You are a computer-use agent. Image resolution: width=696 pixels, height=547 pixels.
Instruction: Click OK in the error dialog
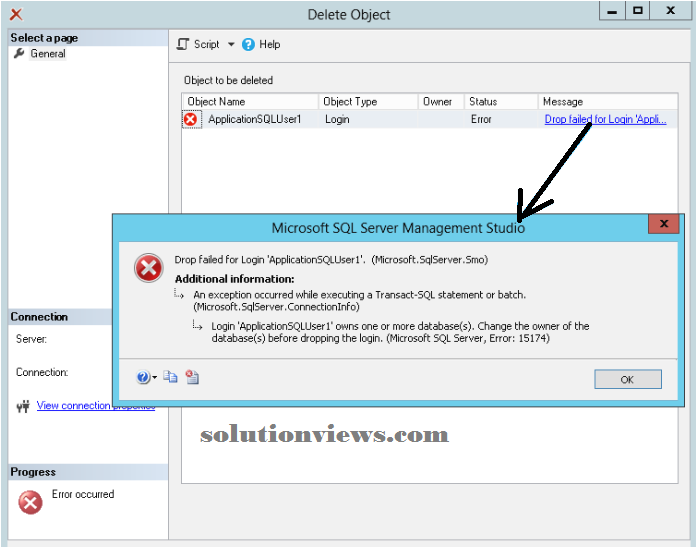click(628, 380)
